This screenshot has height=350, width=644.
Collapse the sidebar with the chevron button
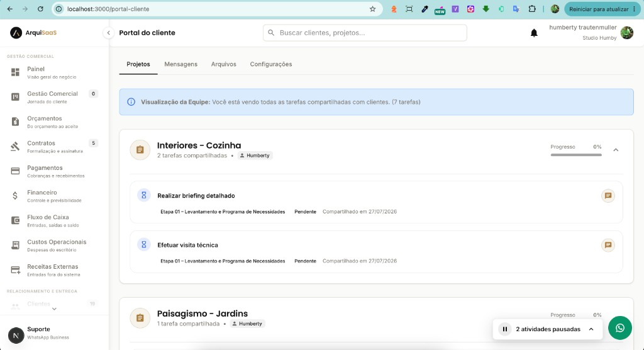click(x=108, y=33)
